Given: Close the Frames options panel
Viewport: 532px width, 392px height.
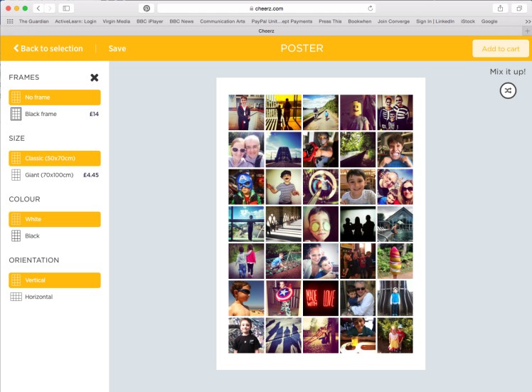Looking at the screenshot, I should click(95, 78).
